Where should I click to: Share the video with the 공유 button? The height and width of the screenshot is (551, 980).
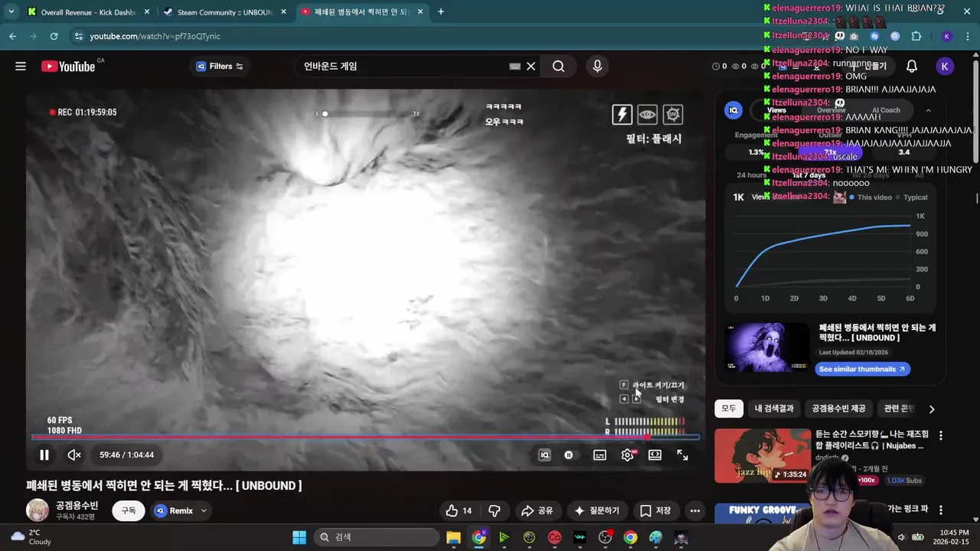click(537, 510)
